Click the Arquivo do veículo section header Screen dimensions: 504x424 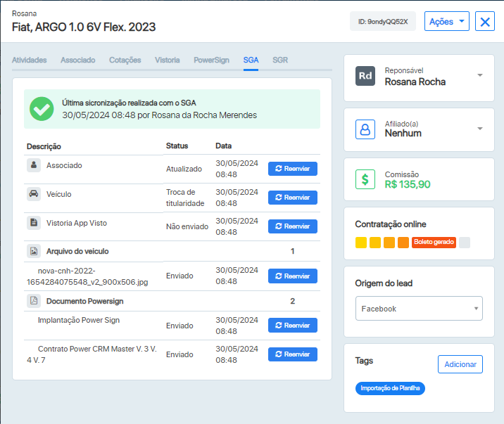coord(77,251)
